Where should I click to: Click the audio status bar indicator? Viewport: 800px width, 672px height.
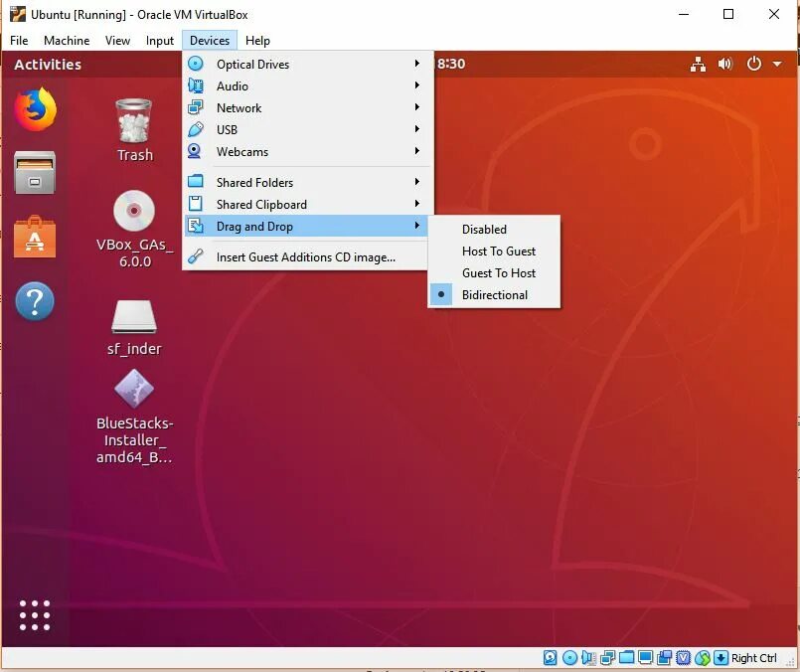point(588,658)
